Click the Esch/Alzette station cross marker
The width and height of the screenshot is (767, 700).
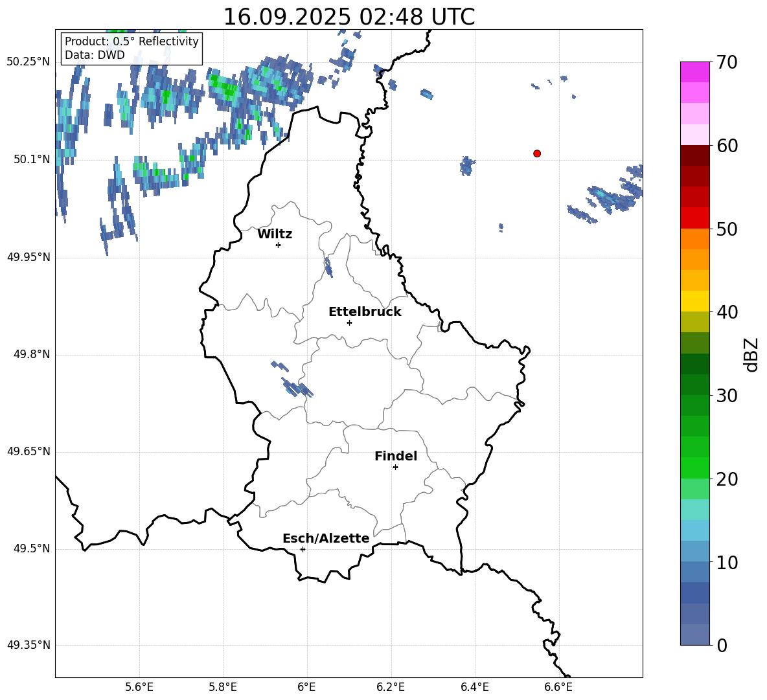(x=303, y=549)
